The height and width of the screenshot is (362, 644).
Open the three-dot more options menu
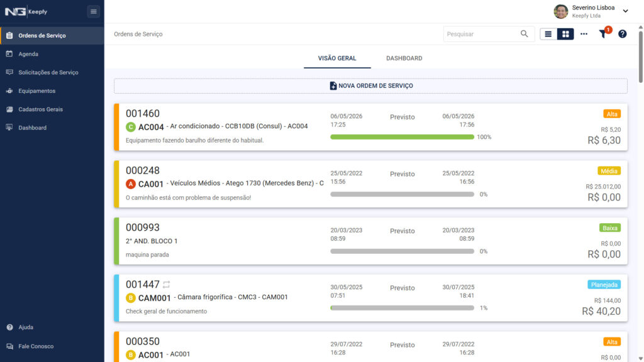point(584,34)
